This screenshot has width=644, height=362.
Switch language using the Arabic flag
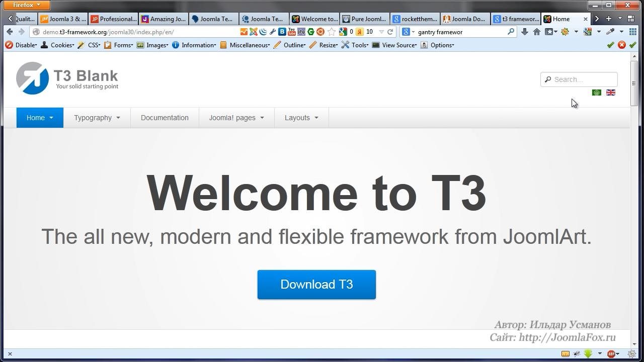pos(597,93)
